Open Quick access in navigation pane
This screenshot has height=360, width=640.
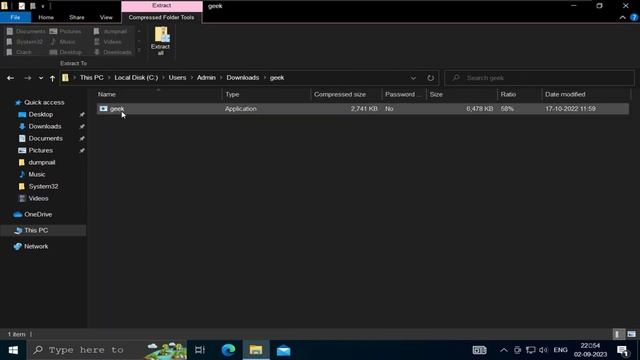44,102
